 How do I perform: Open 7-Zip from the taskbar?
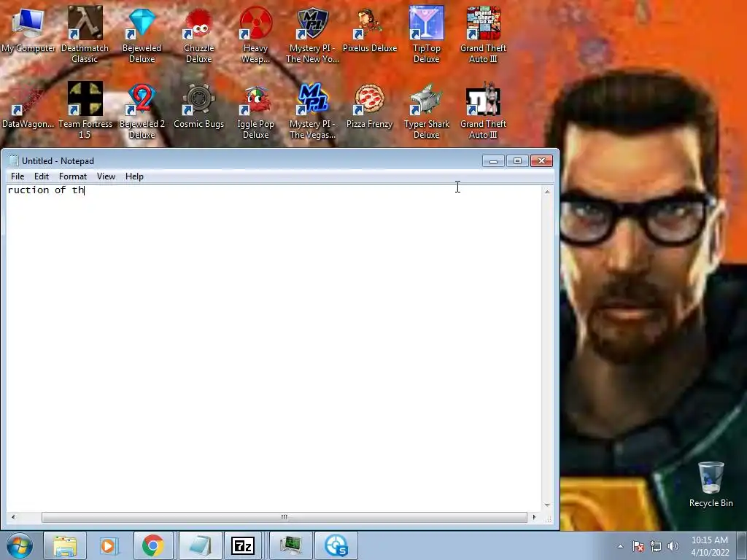[243, 545]
